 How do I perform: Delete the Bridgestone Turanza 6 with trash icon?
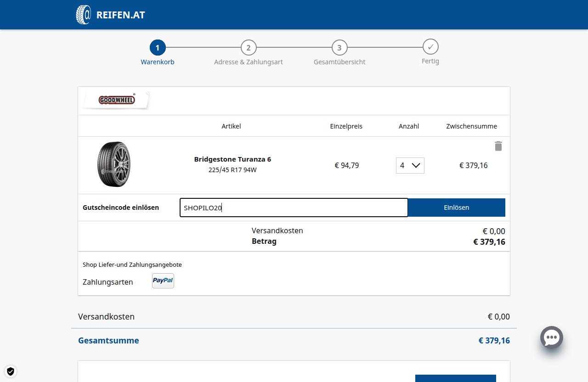[x=498, y=146]
